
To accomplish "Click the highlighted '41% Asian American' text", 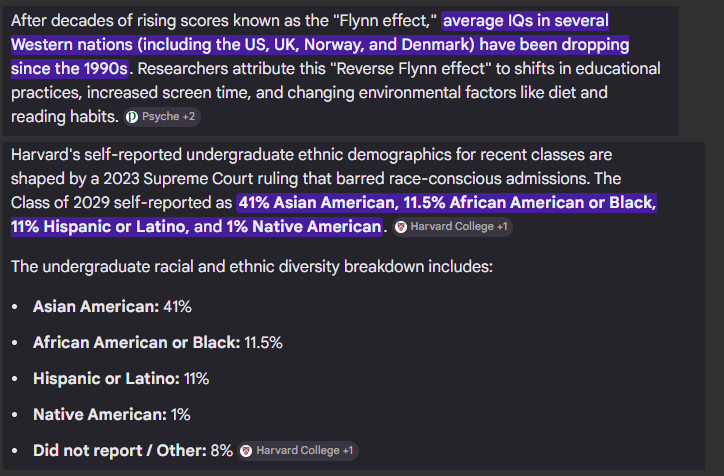I will (318, 203).
